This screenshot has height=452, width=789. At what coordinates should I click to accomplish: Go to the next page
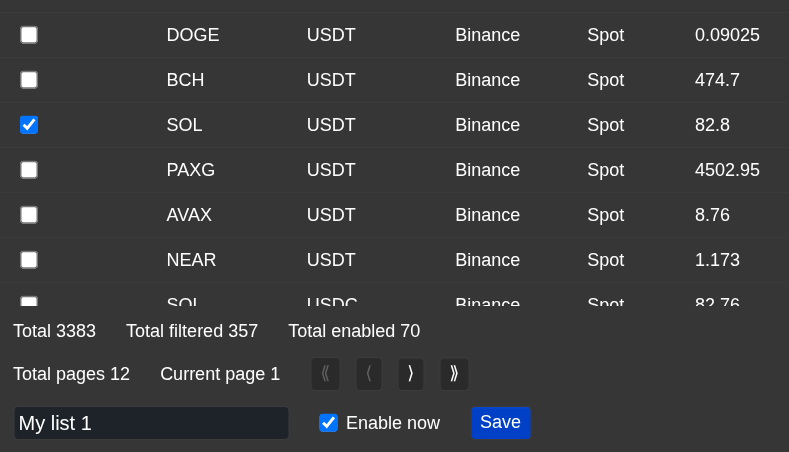pos(411,374)
